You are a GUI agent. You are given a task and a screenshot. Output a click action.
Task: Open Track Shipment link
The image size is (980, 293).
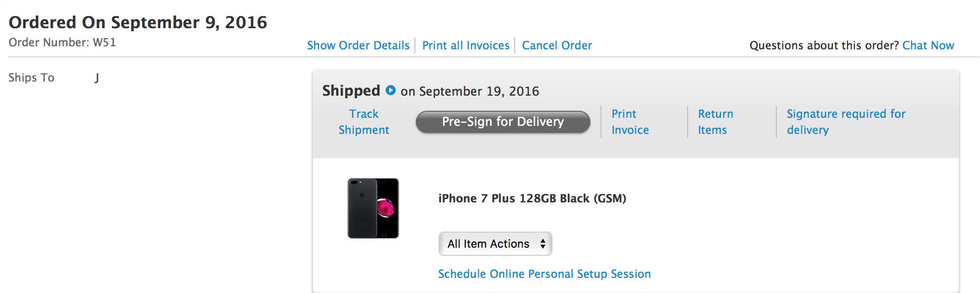pyautogui.click(x=364, y=122)
